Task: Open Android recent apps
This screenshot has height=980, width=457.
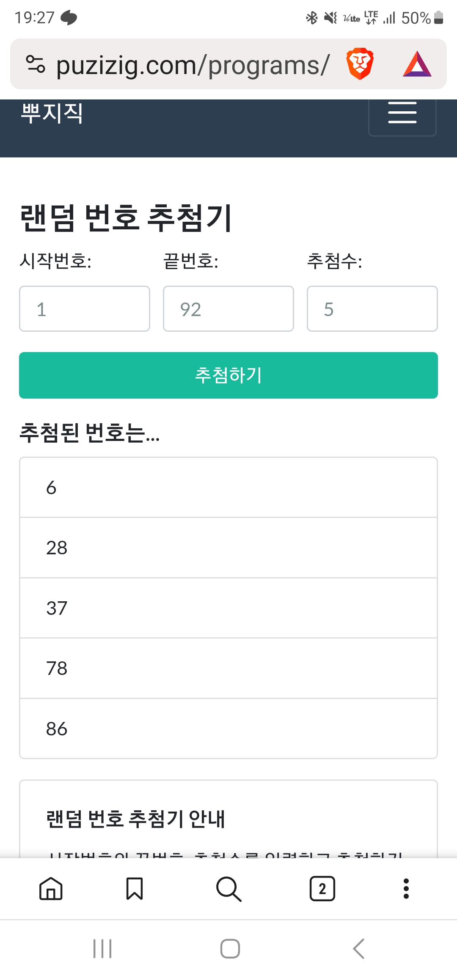Action: tap(102, 949)
